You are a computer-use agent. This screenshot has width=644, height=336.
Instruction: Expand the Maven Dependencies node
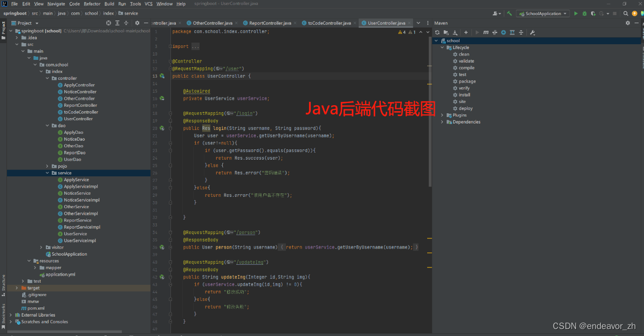(442, 122)
